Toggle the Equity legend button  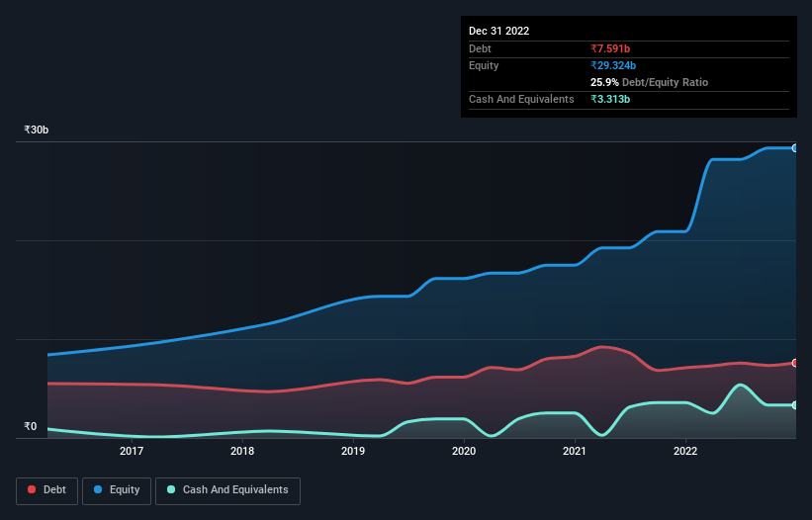point(117,490)
